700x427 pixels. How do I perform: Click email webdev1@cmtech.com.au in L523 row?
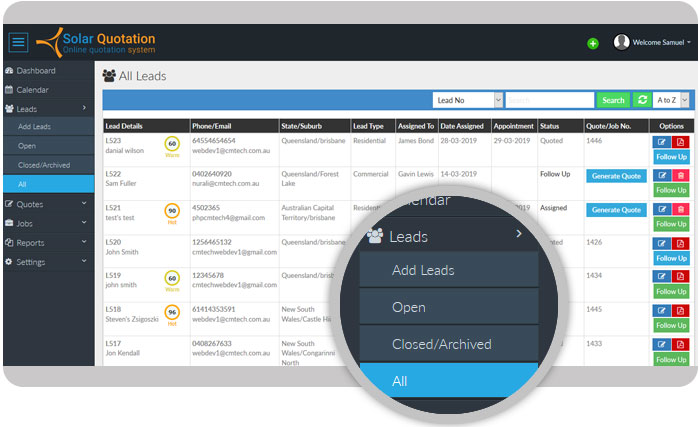click(x=231, y=151)
